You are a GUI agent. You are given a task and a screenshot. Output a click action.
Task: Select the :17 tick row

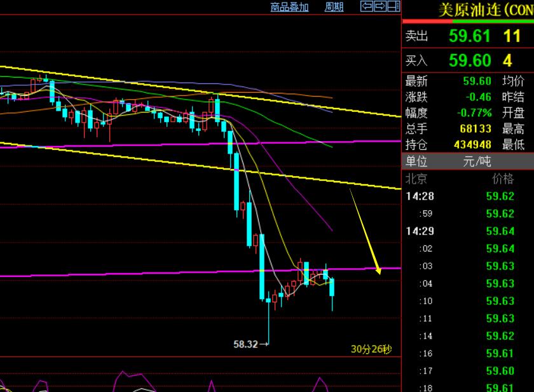[468, 370]
